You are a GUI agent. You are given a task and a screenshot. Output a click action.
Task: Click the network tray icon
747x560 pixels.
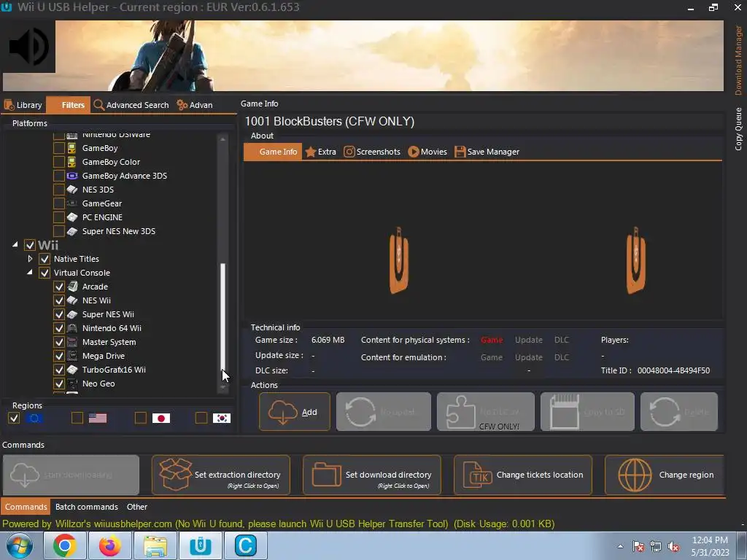(x=656, y=547)
